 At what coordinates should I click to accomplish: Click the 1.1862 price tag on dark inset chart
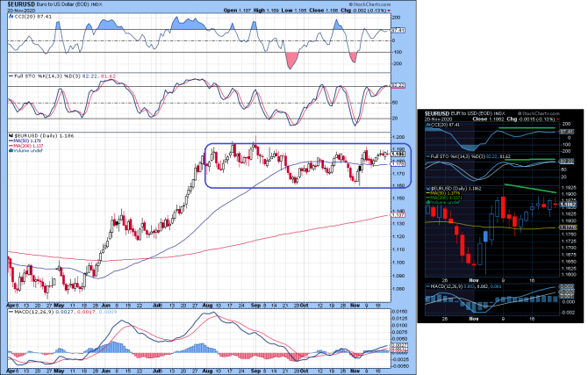coord(568,205)
